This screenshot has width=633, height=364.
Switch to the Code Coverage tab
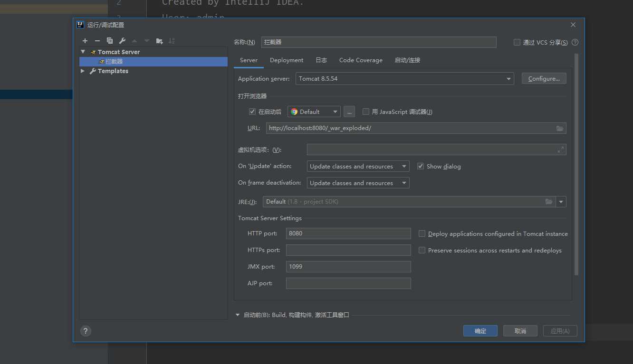[x=361, y=60]
